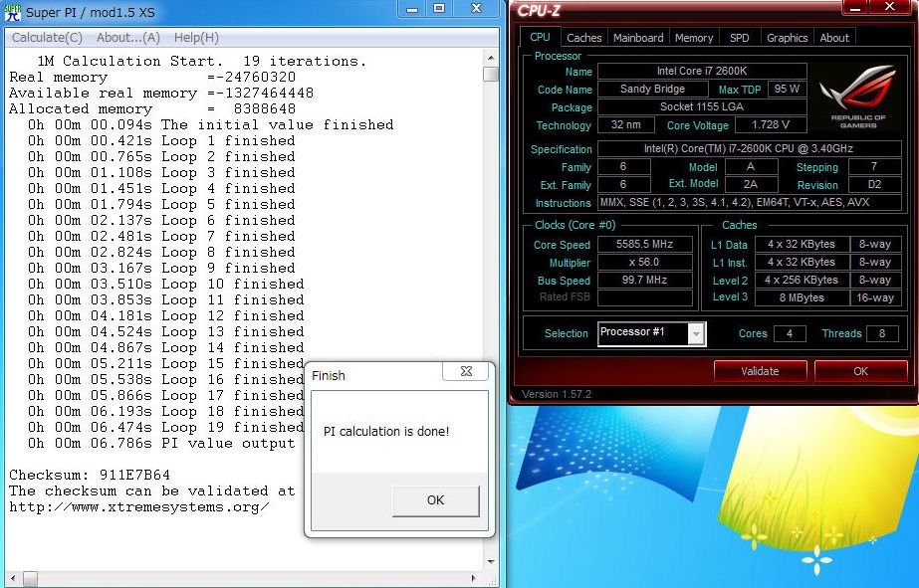Click the Bus Speed value 99.7 MHz
The height and width of the screenshot is (588, 919).
tap(644, 280)
